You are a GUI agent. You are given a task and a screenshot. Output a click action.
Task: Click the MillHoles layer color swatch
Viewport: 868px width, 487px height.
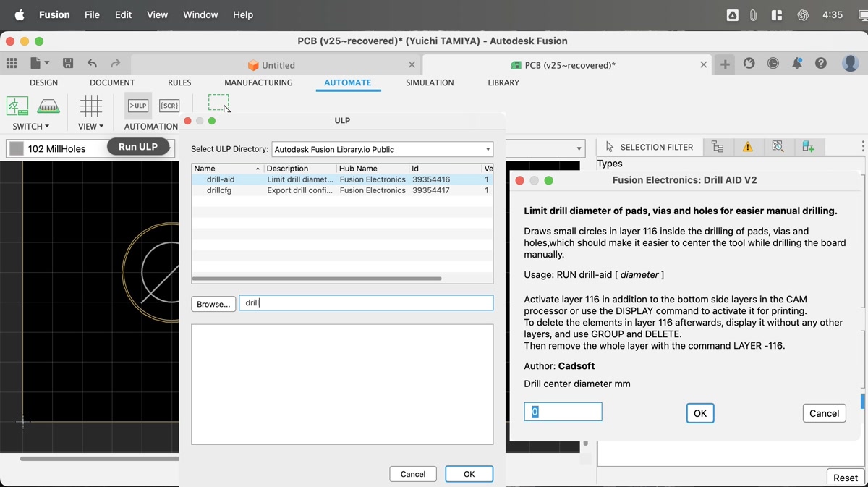tap(17, 148)
